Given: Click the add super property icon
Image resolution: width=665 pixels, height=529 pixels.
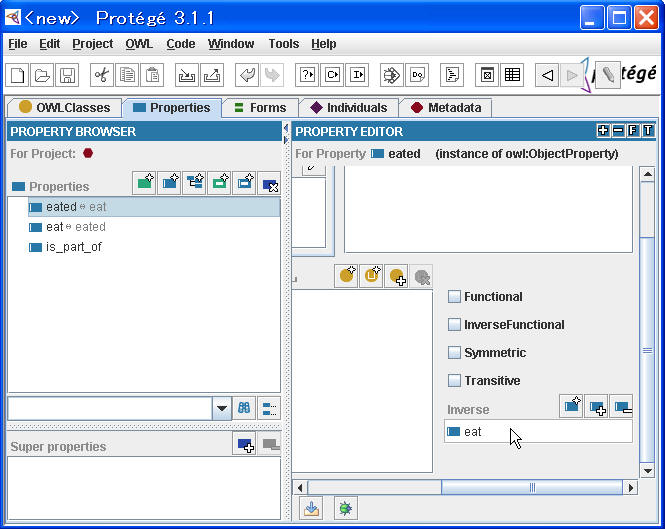Looking at the screenshot, I should coord(244,445).
